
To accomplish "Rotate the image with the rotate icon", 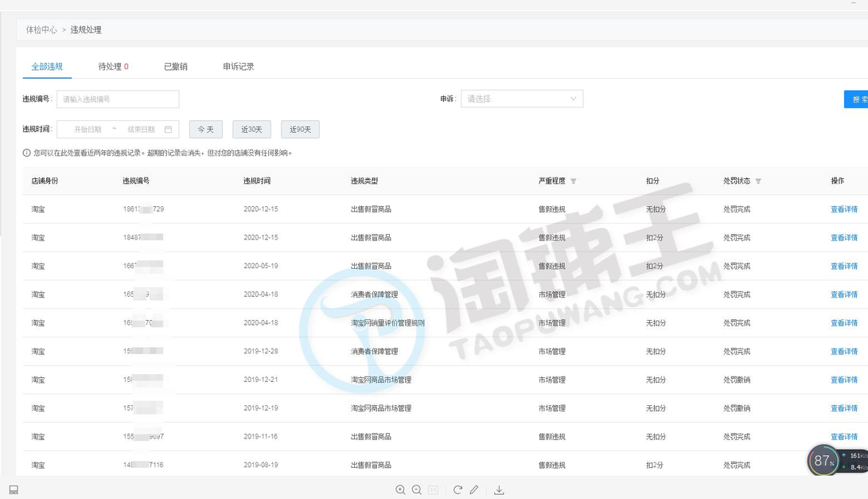I will [457, 489].
